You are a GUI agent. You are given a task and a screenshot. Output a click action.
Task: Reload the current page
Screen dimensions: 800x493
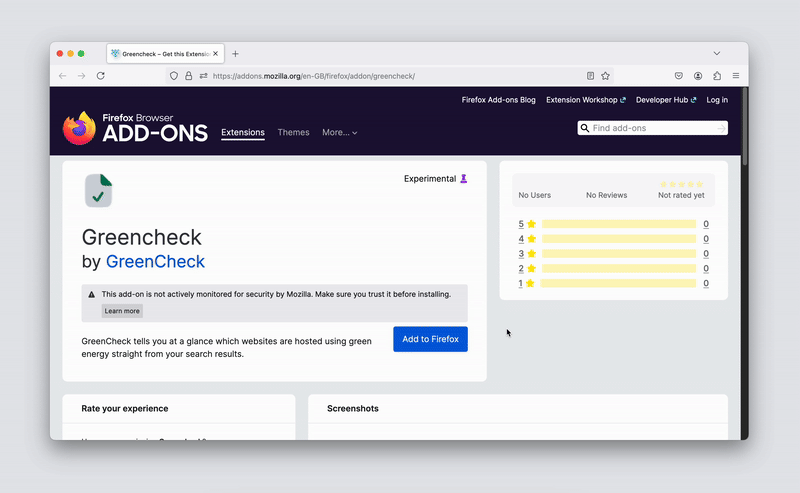tap(100, 76)
